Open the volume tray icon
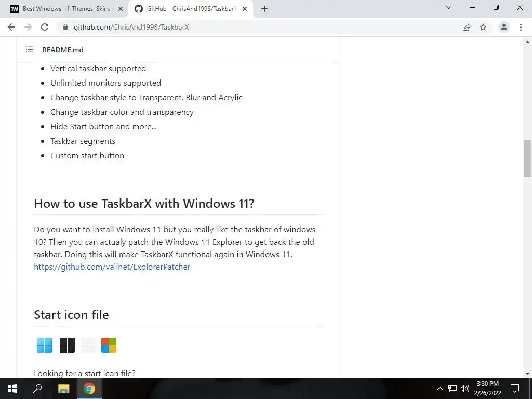Screen dimensions: 532x399 465,389
